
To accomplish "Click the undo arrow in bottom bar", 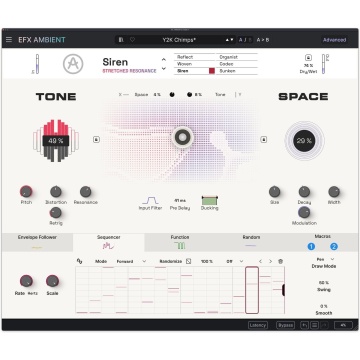I will coord(304,325).
